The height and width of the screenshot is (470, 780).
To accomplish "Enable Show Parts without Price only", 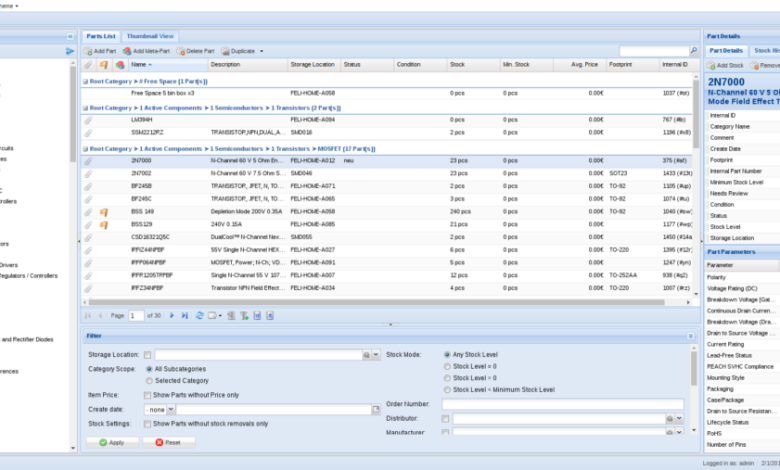I will 147,395.
